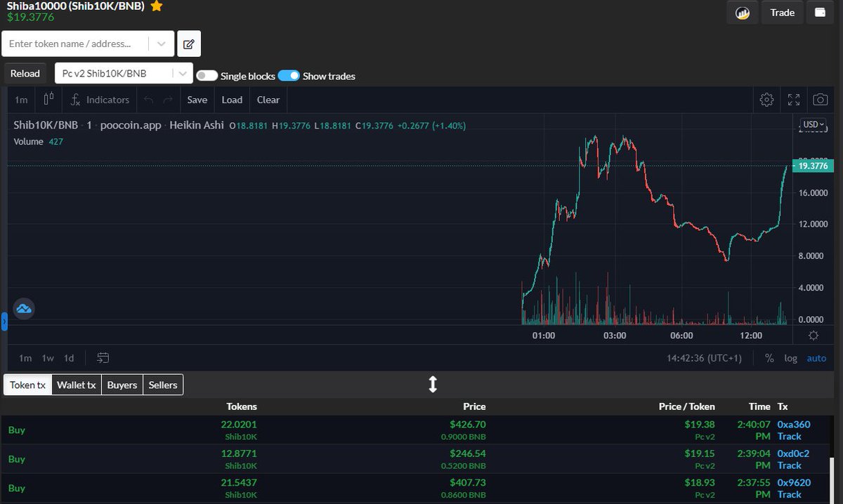Take a chart snapshot with the camera icon
This screenshot has width=843, height=504.
(x=820, y=100)
